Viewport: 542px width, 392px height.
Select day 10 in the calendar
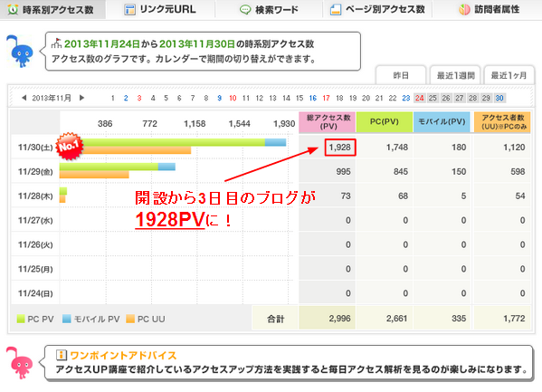(233, 99)
